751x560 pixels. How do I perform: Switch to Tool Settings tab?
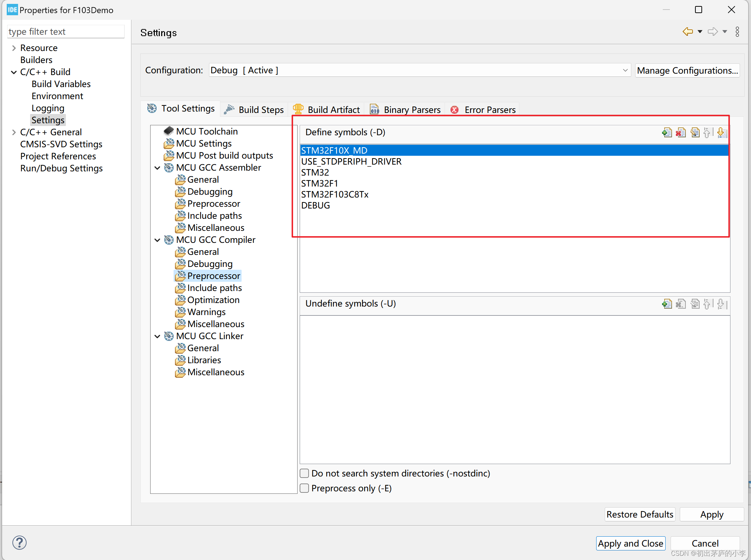(181, 108)
